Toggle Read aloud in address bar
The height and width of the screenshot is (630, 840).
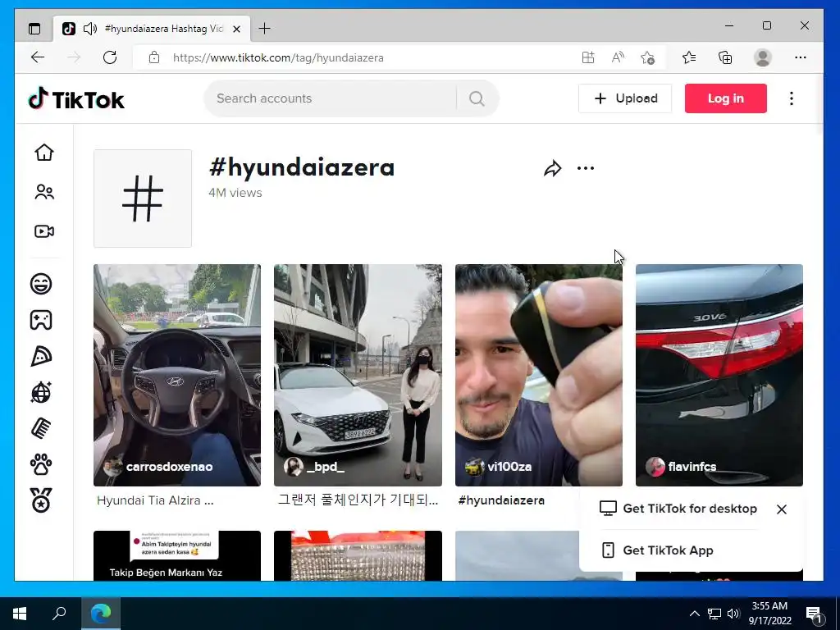(x=618, y=57)
